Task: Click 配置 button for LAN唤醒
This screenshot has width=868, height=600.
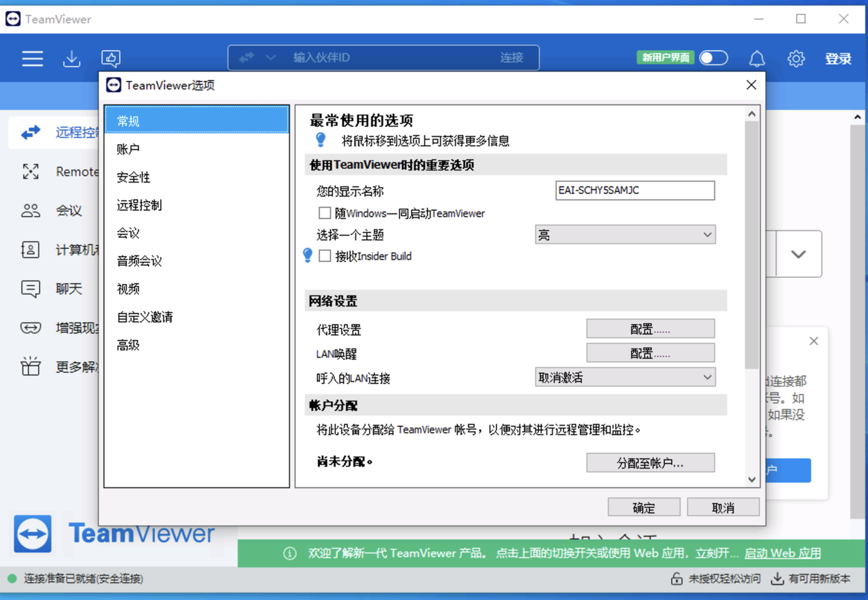Action: [650, 353]
